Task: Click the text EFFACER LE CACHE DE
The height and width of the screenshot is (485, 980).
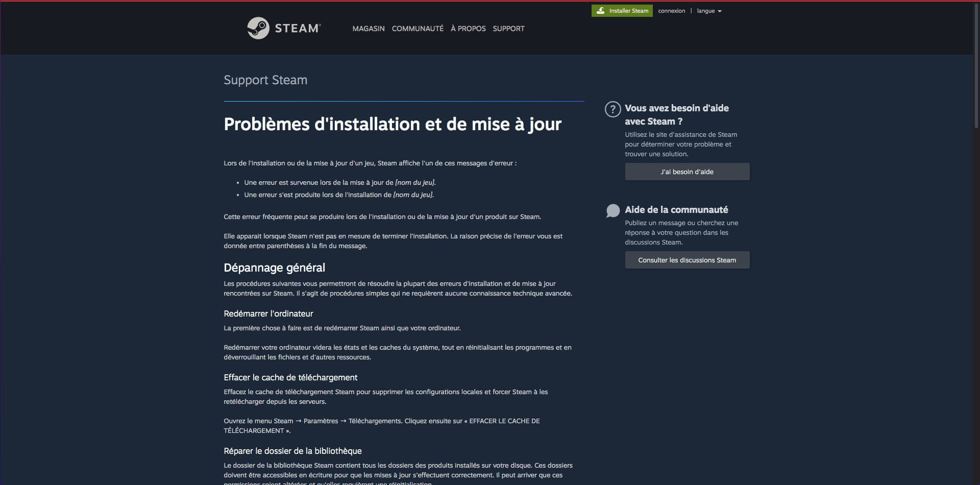Action: click(504, 421)
